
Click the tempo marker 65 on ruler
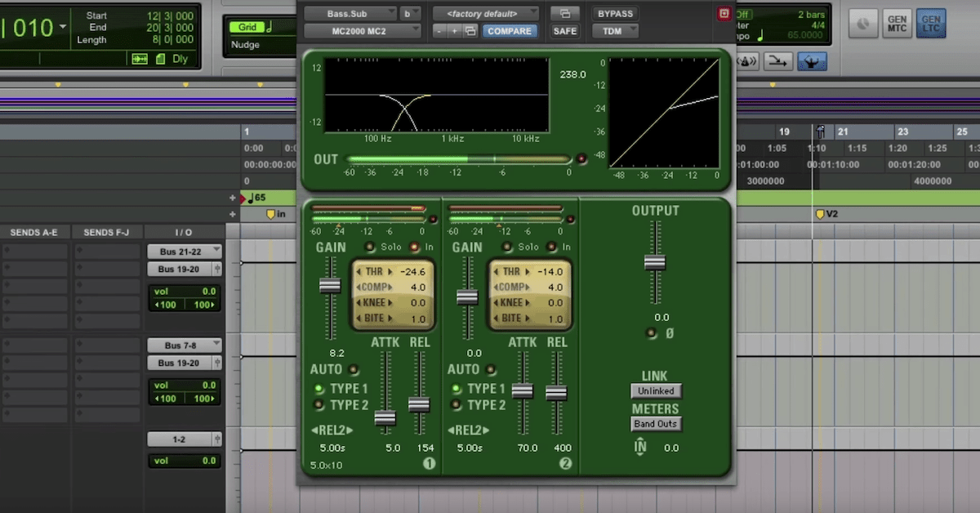coord(256,198)
